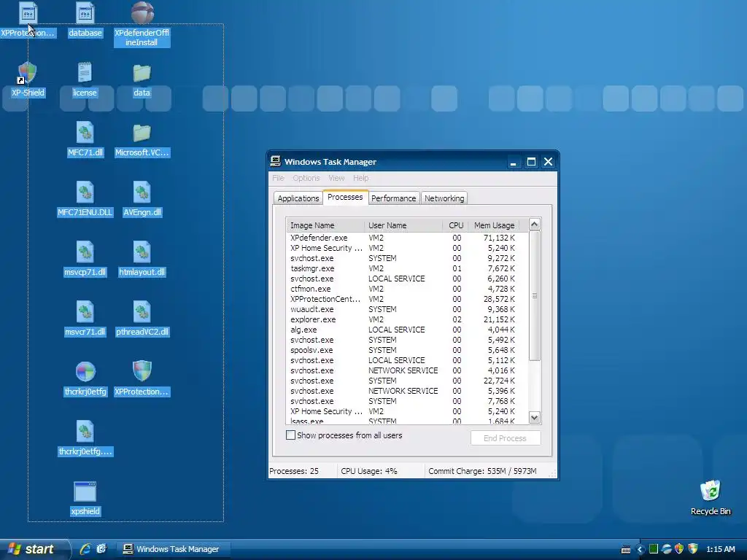Sort by Image Name column header
The height and width of the screenshot is (560, 747).
[325, 225]
